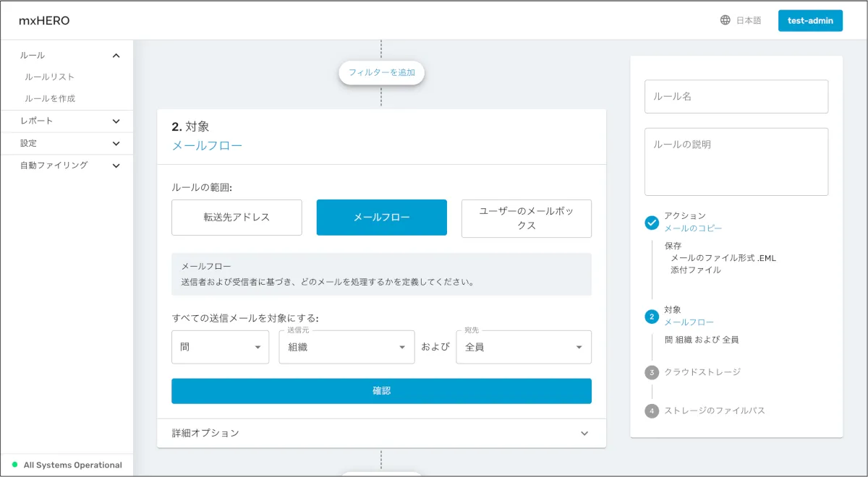Image resolution: width=868 pixels, height=477 pixels.
Task: Click the blue checkmark action step icon
Action: pyautogui.click(x=652, y=223)
